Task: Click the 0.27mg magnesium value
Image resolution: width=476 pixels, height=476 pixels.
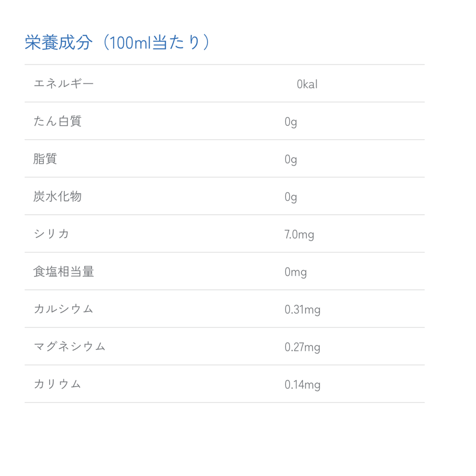Action: click(302, 347)
